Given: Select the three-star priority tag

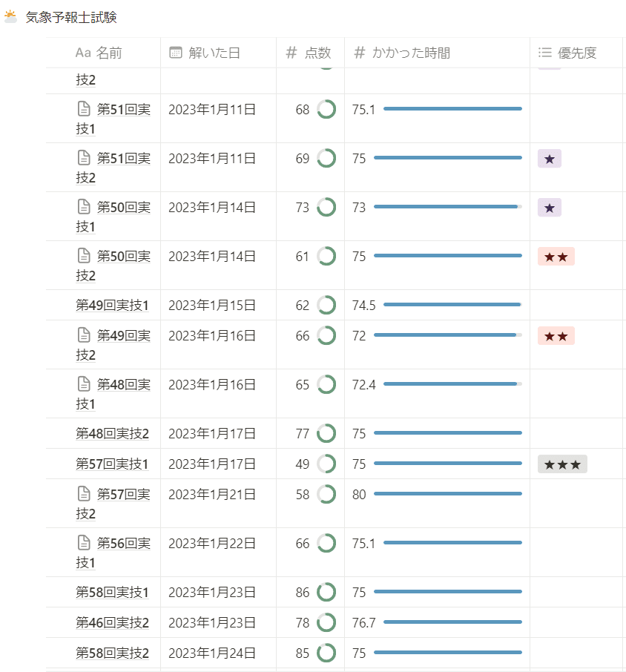Looking at the screenshot, I should (x=562, y=464).
